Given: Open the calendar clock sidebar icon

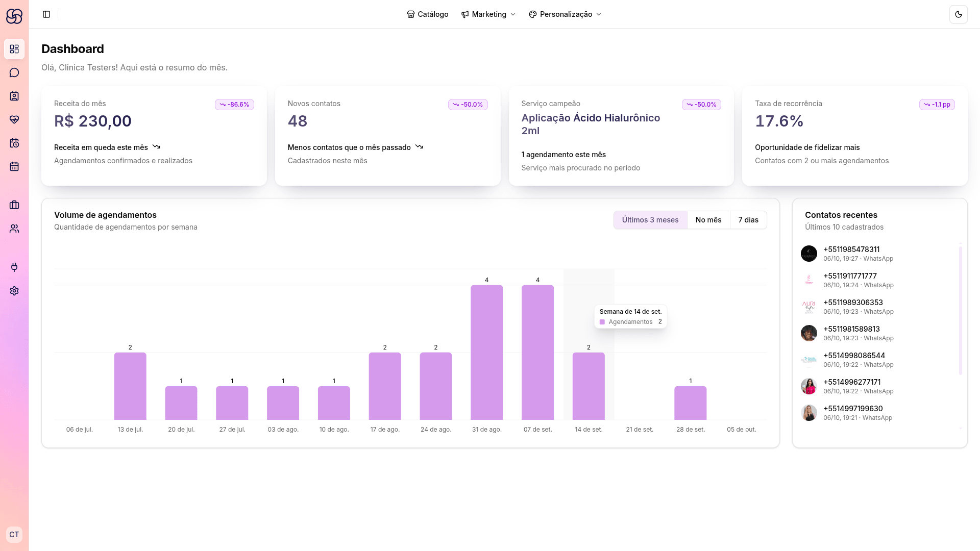Looking at the screenshot, I should click(x=14, y=143).
